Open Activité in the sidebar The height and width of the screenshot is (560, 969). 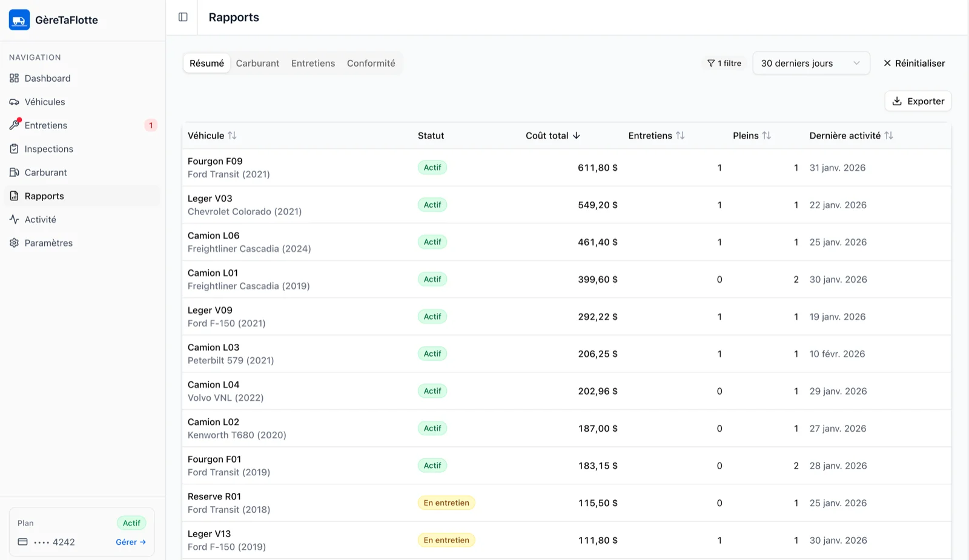click(40, 219)
